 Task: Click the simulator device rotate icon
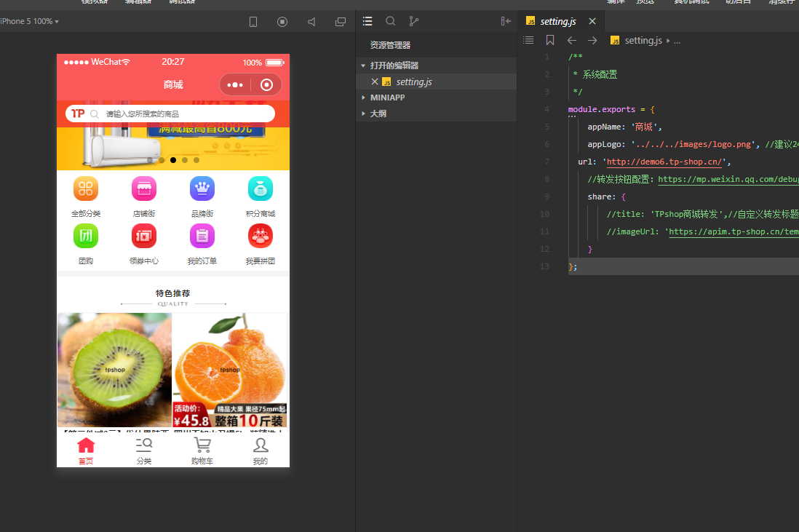tap(253, 21)
